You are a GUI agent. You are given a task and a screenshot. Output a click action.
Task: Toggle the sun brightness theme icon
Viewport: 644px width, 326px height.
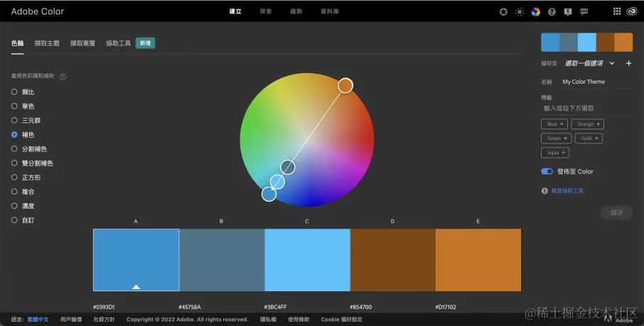pyautogui.click(x=520, y=12)
